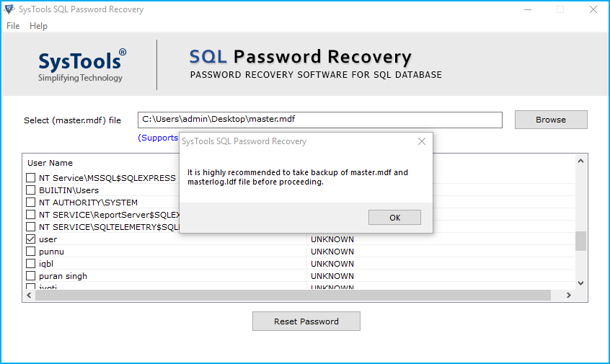Click the BUILTIN\Users name text
Image resolution: width=610 pixels, height=364 pixels.
(68, 190)
